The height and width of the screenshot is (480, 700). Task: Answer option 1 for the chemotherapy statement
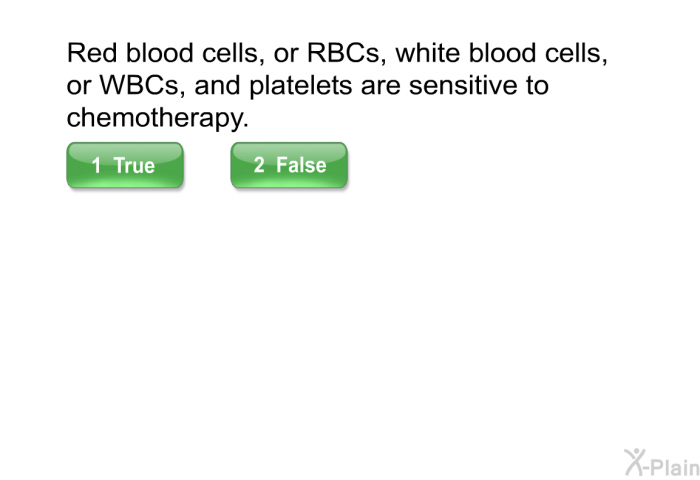coord(125,165)
